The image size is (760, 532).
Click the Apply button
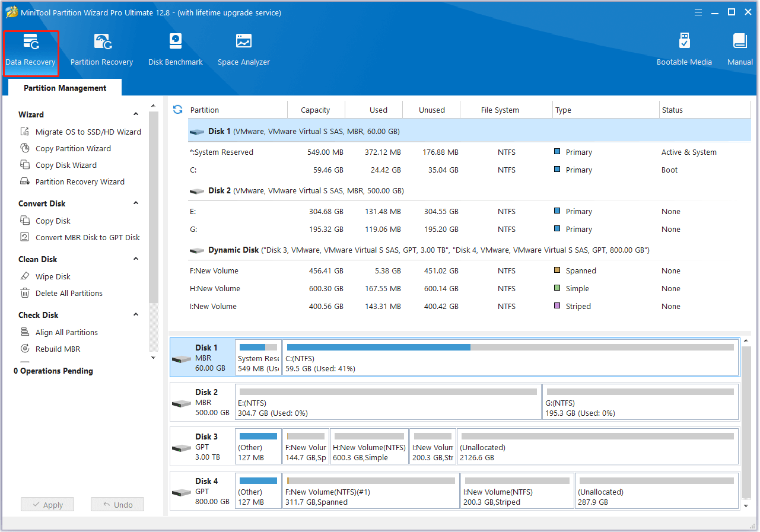pos(47,505)
